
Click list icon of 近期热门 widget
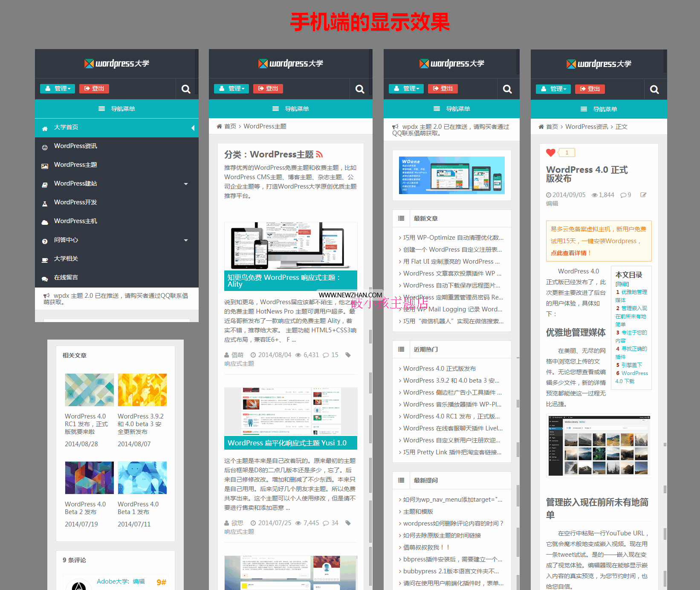(x=401, y=349)
